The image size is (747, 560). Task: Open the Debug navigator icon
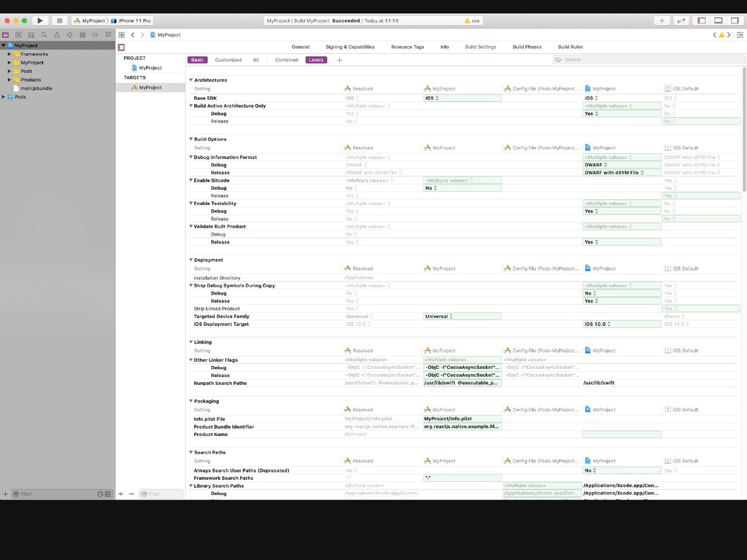coord(82,35)
